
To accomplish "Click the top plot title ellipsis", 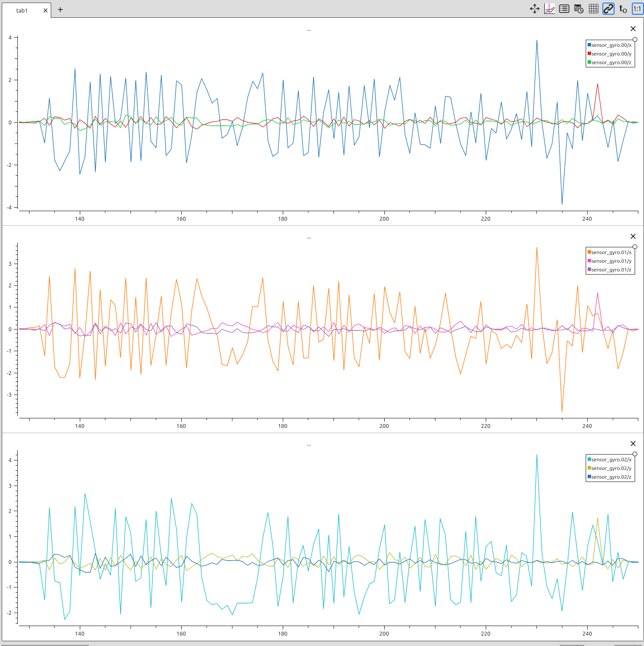I will 309,30.
